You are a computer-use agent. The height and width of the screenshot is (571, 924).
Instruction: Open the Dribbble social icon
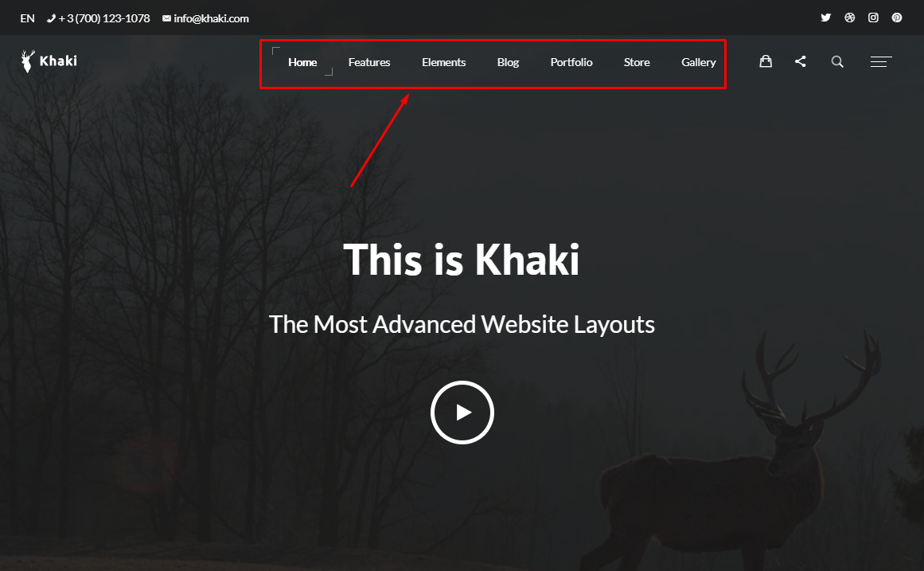[849, 18]
